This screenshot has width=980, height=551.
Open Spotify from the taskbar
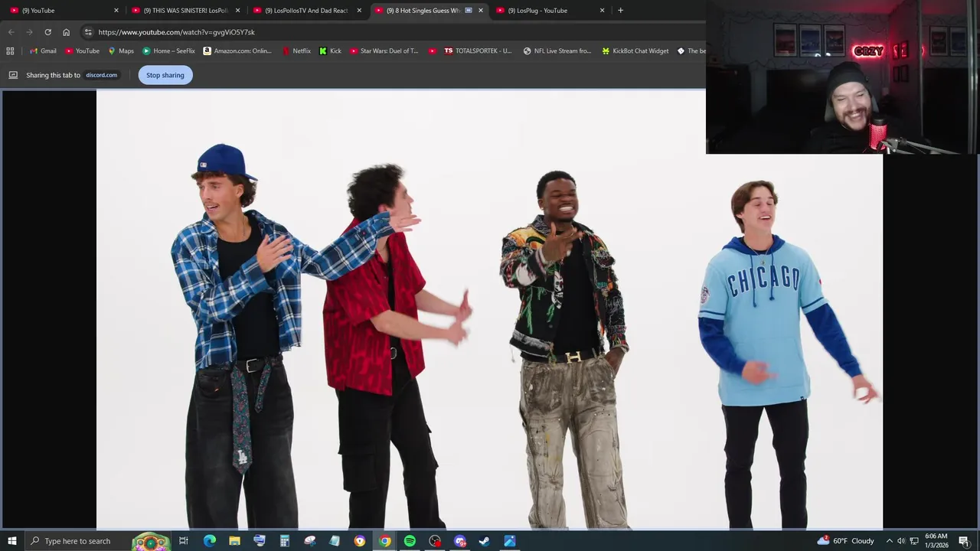pyautogui.click(x=410, y=541)
